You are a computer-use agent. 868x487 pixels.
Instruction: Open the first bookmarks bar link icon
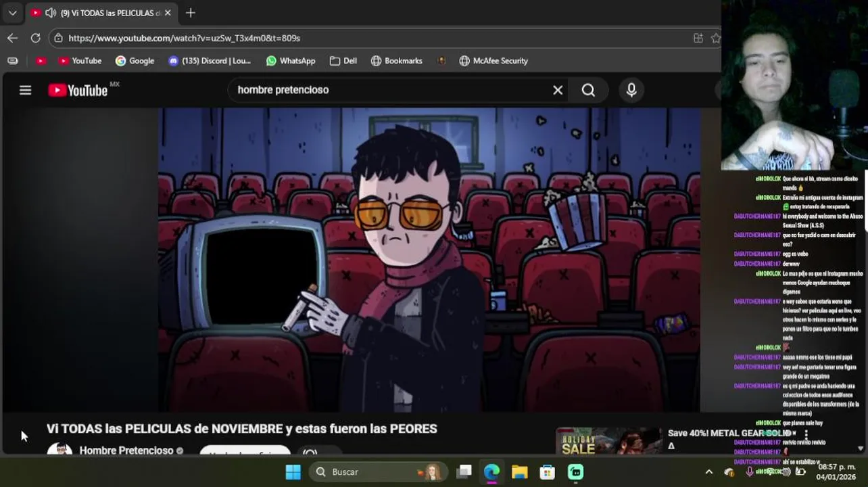click(x=12, y=61)
